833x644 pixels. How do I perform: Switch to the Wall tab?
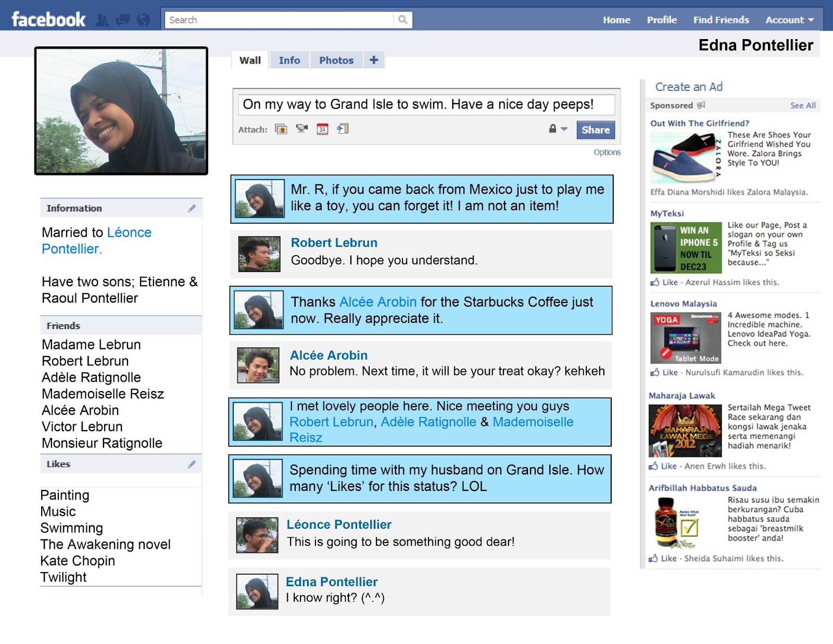pos(250,60)
